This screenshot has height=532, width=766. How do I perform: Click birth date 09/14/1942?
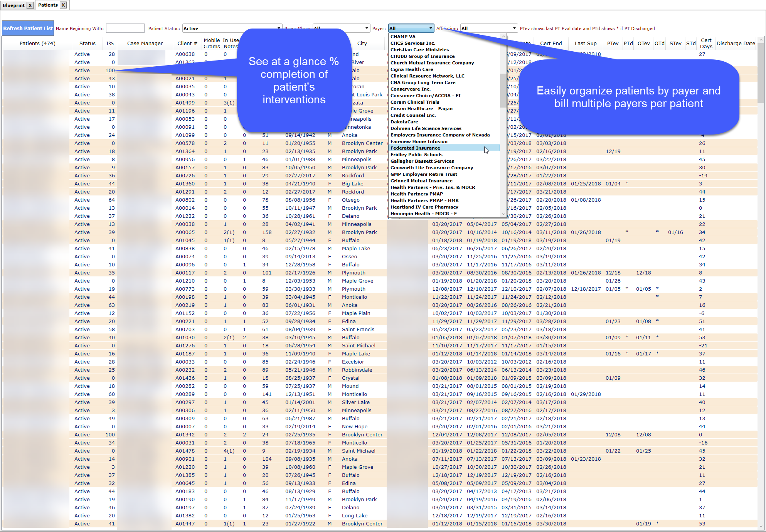pos(300,135)
